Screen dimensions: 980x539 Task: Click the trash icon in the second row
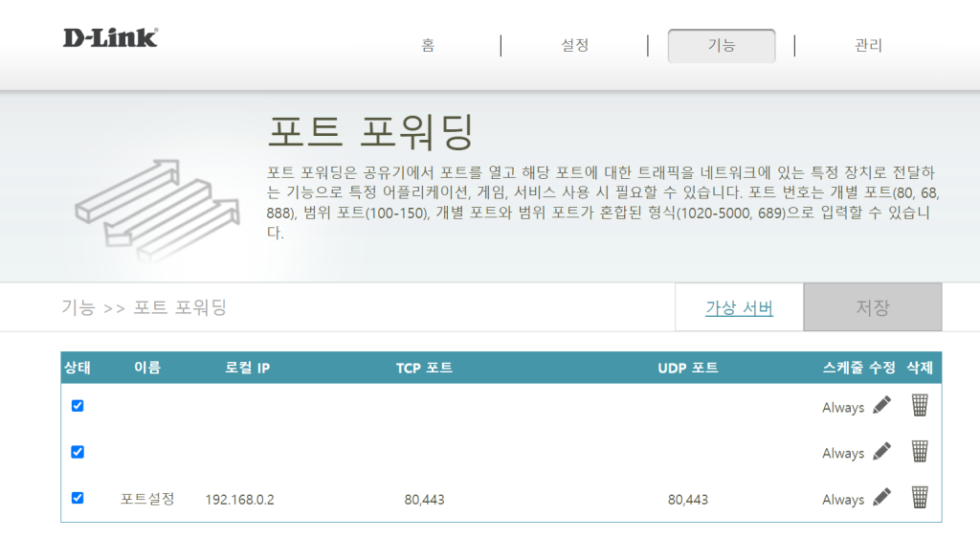point(919,452)
